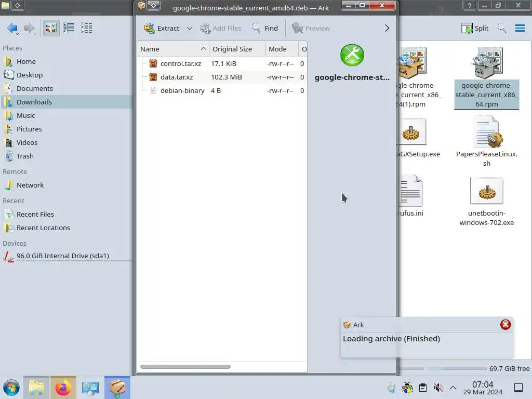The width and height of the screenshot is (532, 399).
Task: Open the start menu launcher
Action: 11,388
